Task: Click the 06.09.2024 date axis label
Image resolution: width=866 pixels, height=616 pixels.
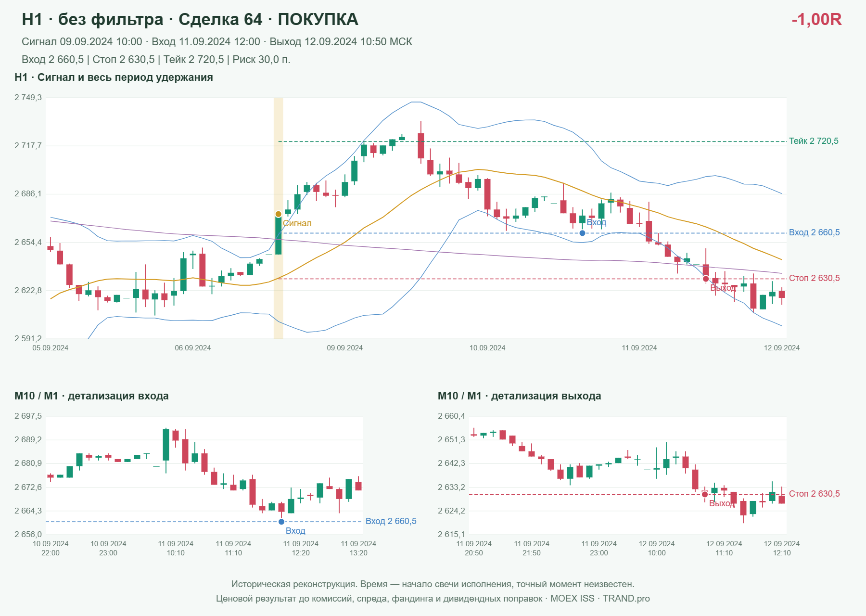Action: (193, 348)
